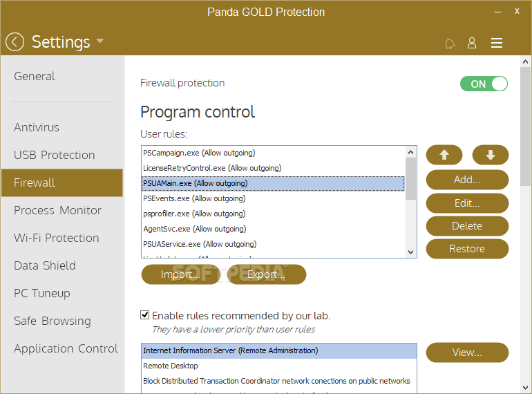Open the General settings section
The width and height of the screenshot is (532, 394).
[x=35, y=76]
